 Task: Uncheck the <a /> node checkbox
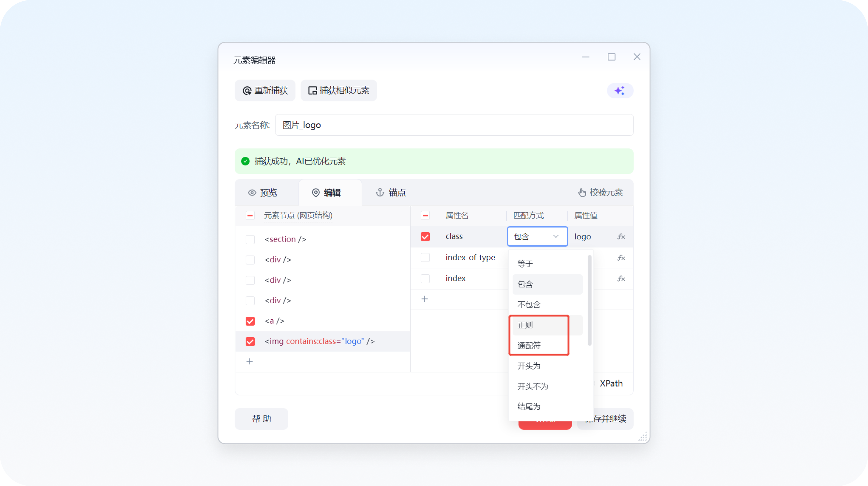click(x=250, y=321)
